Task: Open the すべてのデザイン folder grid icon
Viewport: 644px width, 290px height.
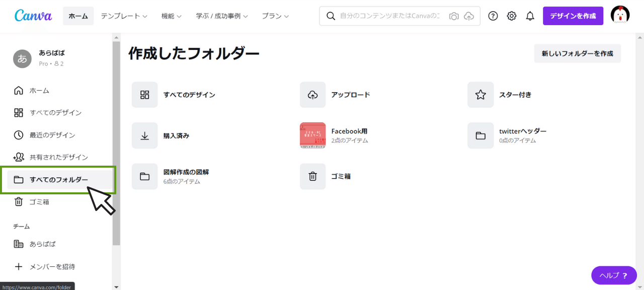Action: pyautogui.click(x=145, y=95)
